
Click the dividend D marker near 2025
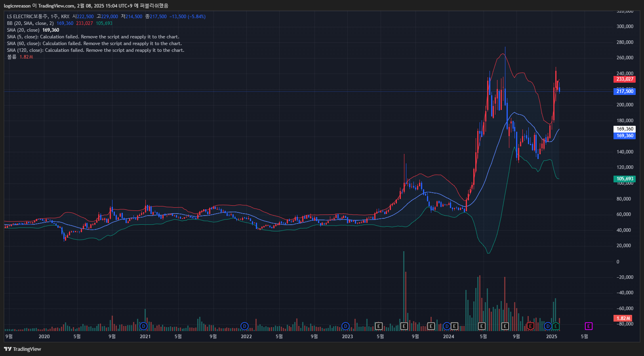click(548, 326)
